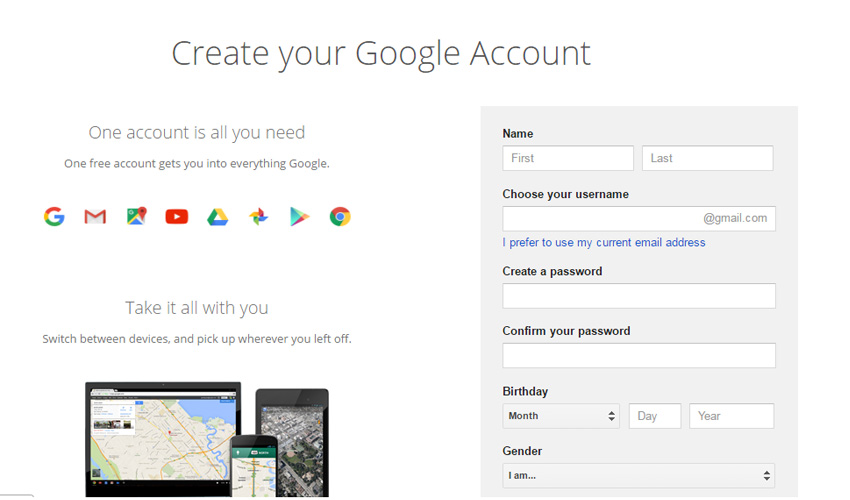The height and width of the screenshot is (500, 850).
Task: Click the Confirm your password field
Action: (x=639, y=355)
